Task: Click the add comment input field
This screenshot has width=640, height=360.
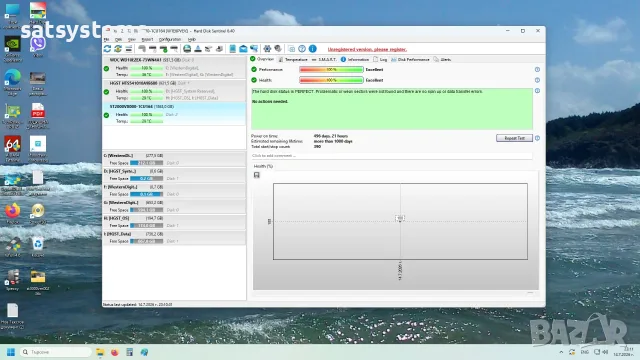Action: (x=391, y=156)
